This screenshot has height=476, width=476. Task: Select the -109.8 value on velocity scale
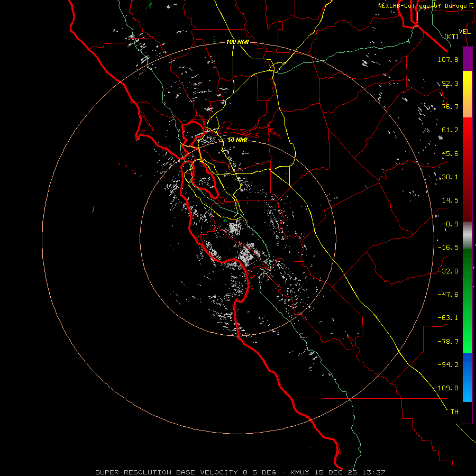coord(446,388)
